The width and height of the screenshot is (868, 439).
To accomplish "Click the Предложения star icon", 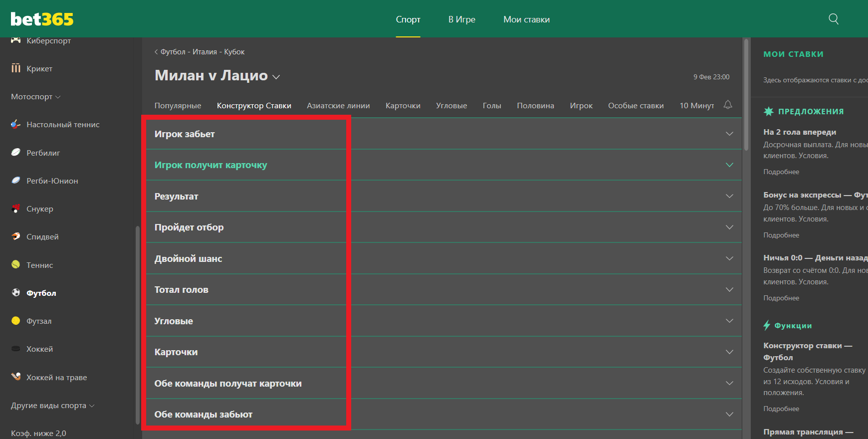I will [768, 111].
